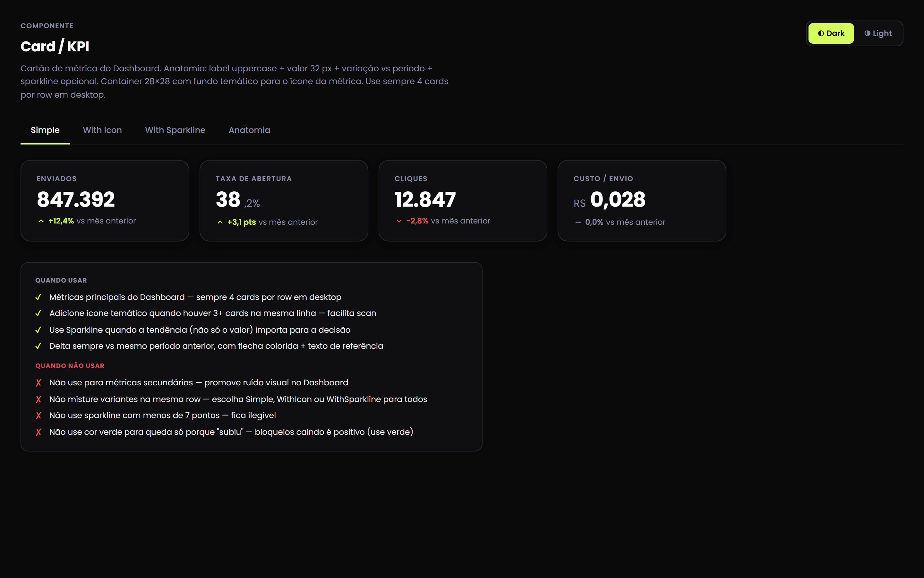Image resolution: width=924 pixels, height=578 pixels.
Task: Click the 0,0% delta text
Action: pyautogui.click(x=594, y=222)
